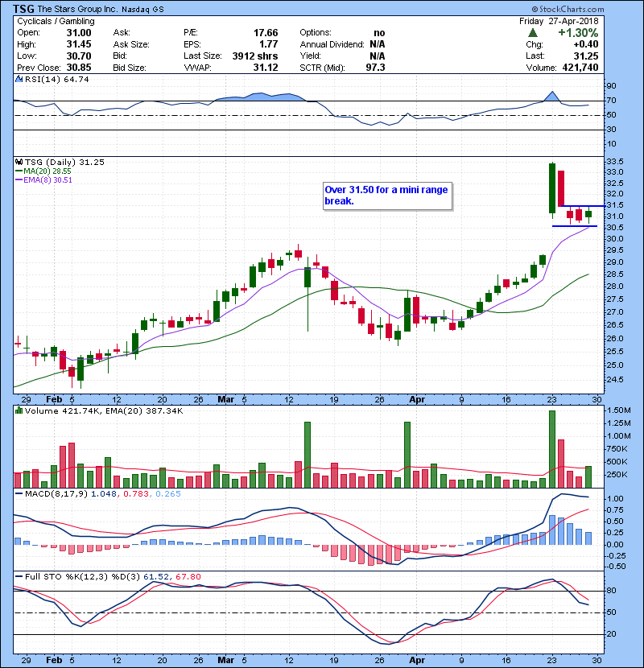Click the RSI indicator icon beside RSI(14)
This screenshot has height=668, width=644.
tap(19, 79)
